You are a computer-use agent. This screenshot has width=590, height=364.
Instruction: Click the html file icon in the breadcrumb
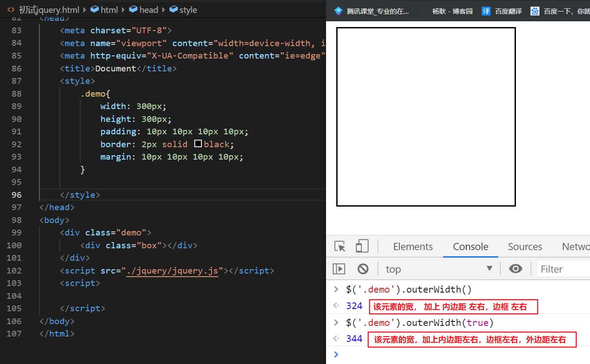(11, 10)
